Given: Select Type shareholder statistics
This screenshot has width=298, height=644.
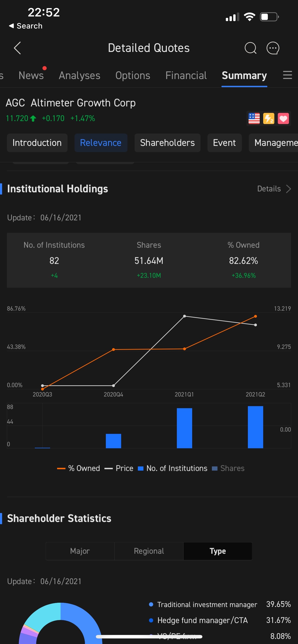Looking at the screenshot, I should [x=218, y=551].
